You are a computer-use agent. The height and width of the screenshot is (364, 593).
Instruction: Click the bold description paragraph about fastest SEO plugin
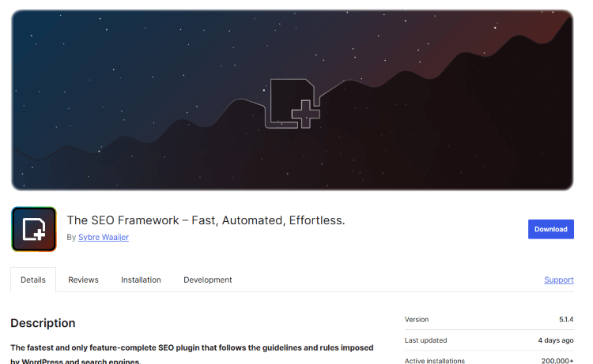pyautogui.click(x=192, y=355)
